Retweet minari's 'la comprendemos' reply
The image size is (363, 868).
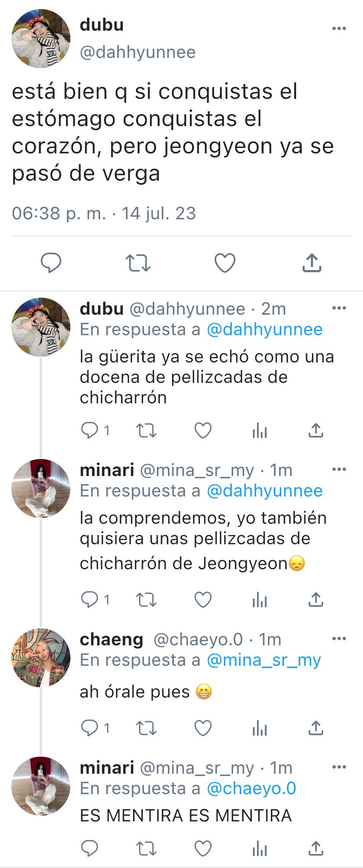[146, 600]
